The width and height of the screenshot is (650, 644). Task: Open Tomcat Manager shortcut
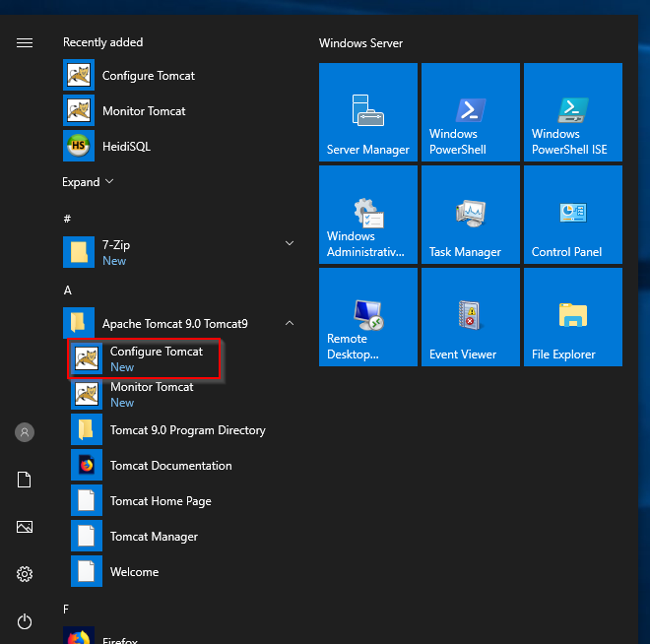(x=182, y=536)
